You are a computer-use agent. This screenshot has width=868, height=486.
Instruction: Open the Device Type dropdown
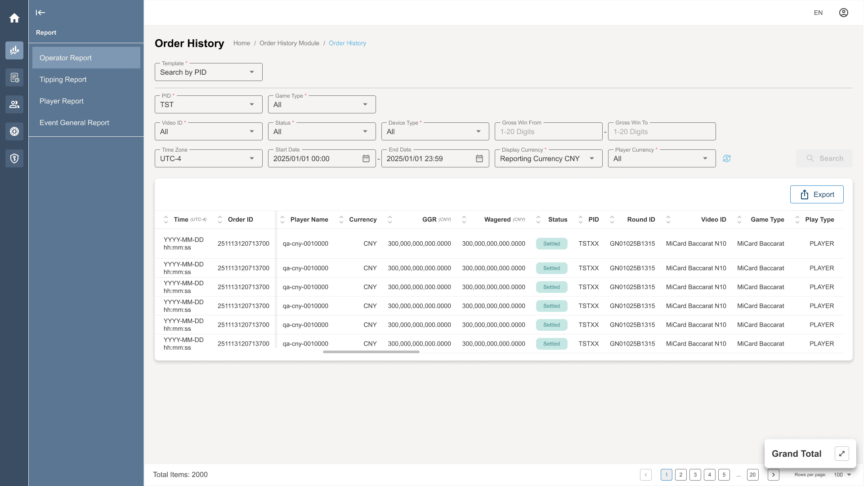coord(435,131)
